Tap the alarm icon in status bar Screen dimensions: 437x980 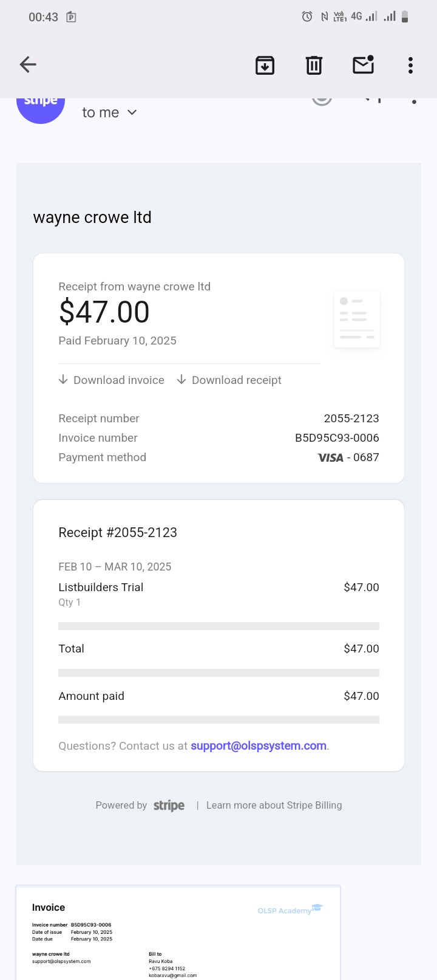click(x=307, y=17)
